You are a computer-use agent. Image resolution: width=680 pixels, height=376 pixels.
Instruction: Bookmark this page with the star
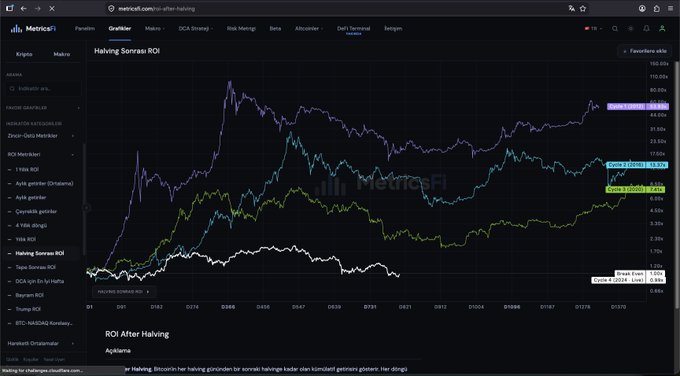(x=583, y=8)
